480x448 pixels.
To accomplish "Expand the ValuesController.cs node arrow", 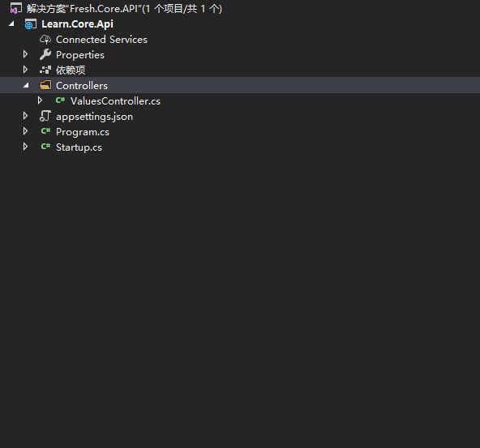I will [40, 100].
